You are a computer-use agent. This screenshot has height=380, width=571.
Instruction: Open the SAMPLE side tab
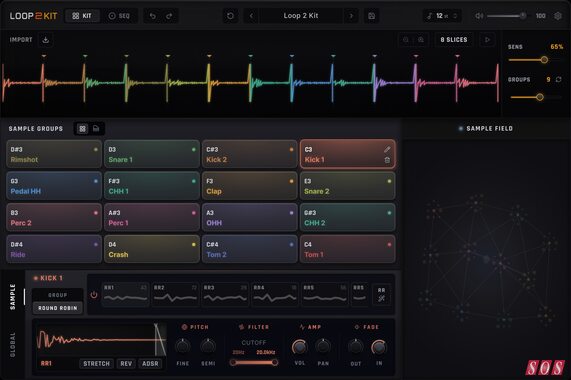click(x=13, y=297)
